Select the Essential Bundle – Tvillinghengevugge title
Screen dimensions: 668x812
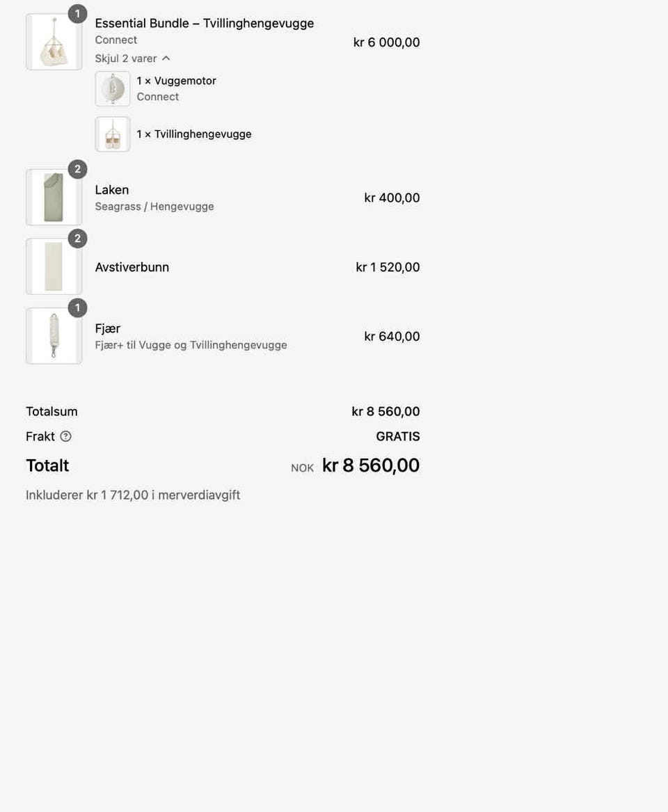coord(205,23)
